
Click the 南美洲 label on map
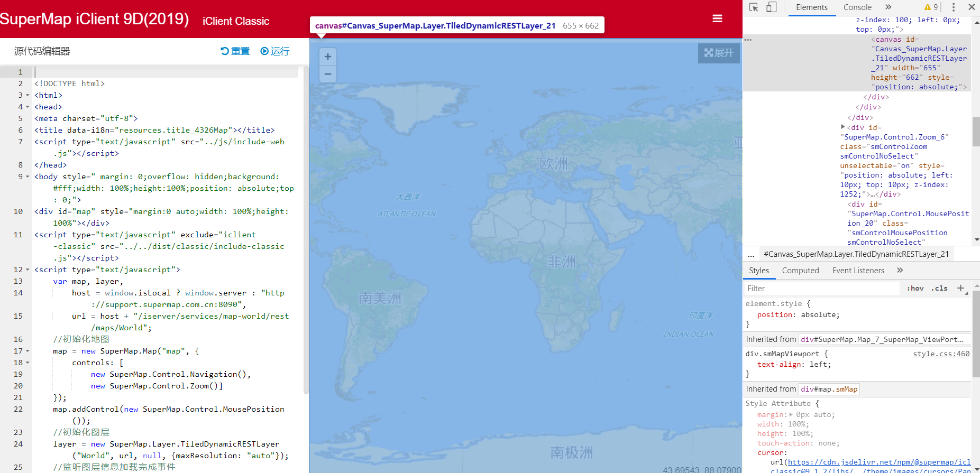(x=380, y=299)
